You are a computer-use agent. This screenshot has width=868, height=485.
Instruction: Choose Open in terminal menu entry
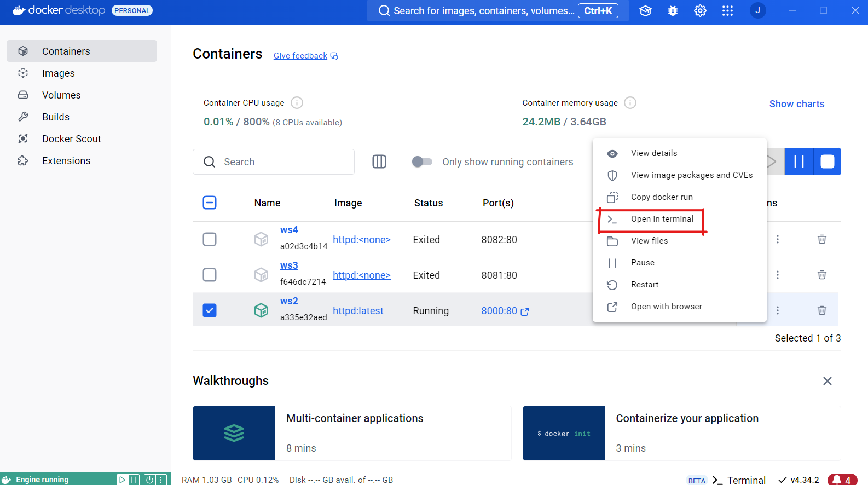[679, 219]
